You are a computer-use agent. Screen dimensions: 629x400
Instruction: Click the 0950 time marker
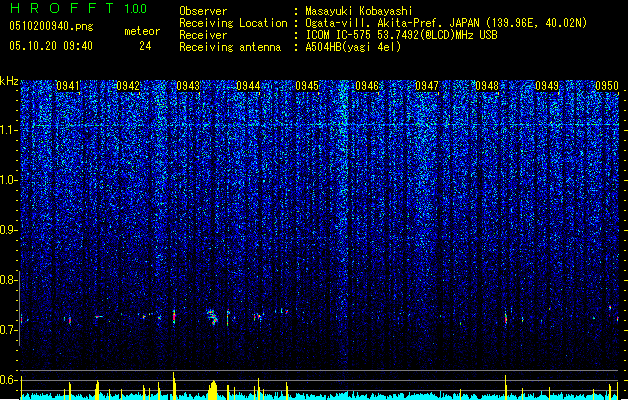[x=607, y=86]
